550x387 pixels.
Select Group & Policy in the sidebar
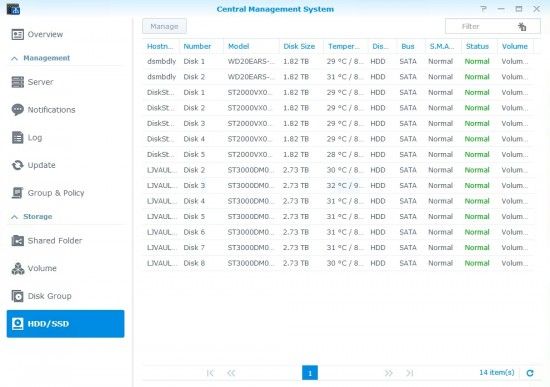[x=66, y=193]
